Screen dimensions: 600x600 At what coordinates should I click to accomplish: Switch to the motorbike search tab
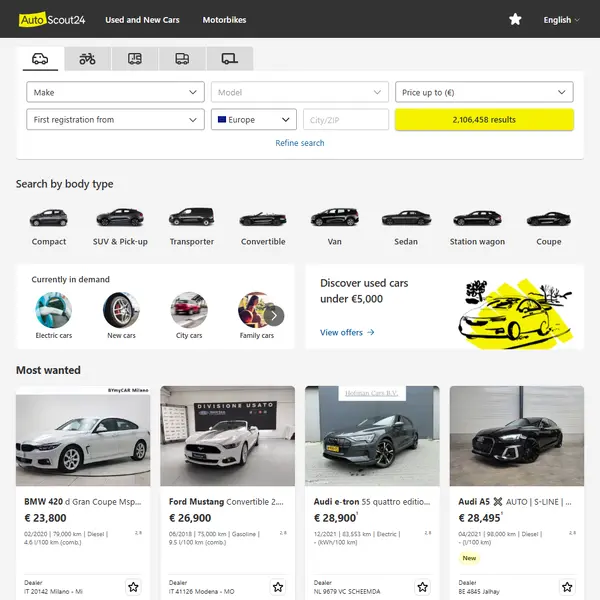[x=88, y=59]
